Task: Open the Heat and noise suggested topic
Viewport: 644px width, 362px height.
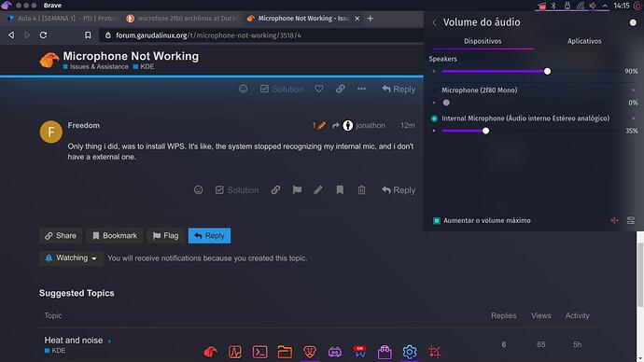Action: [x=74, y=341]
